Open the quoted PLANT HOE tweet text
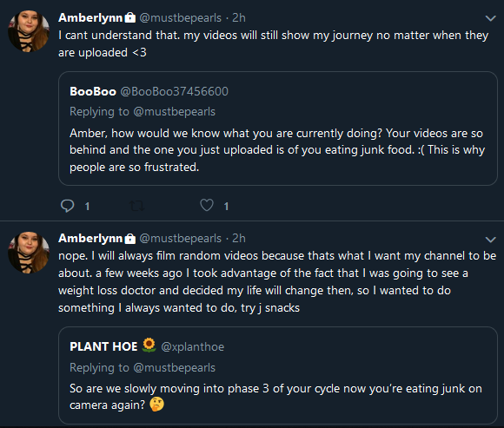This screenshot has width=504, height=428. point(275,397)
